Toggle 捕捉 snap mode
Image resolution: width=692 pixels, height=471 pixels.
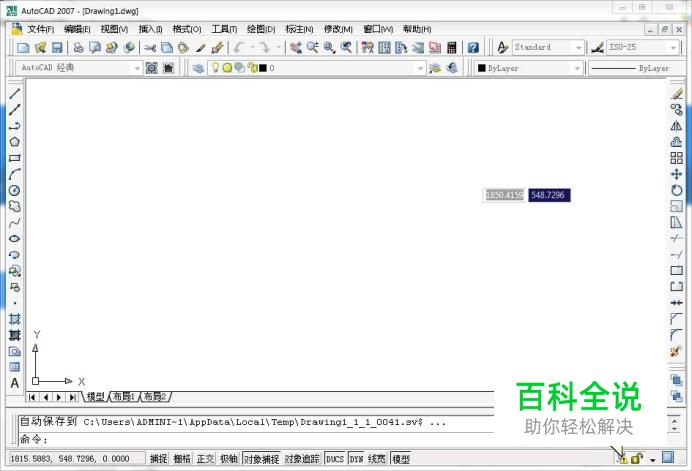pos(158,459)
